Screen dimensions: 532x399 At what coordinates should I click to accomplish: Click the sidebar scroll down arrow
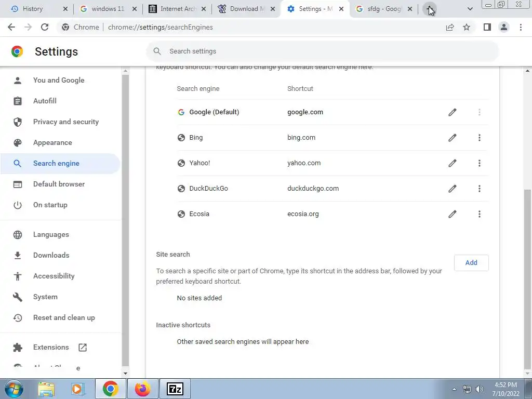click(x=125, y=374)
